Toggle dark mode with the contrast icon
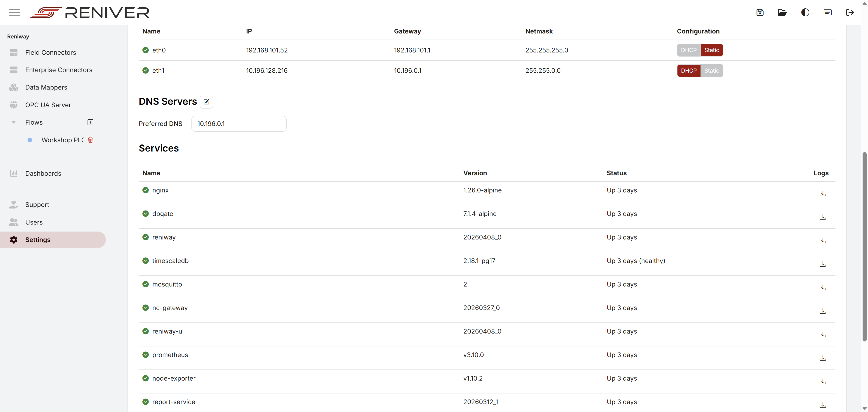This screenshot has height=412, width=868. [805, 12]
